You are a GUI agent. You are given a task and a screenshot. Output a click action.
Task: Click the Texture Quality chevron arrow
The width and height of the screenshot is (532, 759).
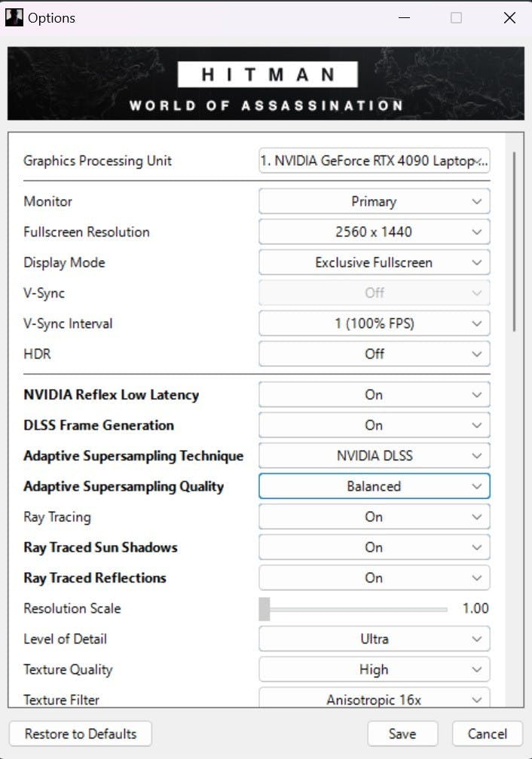point(477,670)
